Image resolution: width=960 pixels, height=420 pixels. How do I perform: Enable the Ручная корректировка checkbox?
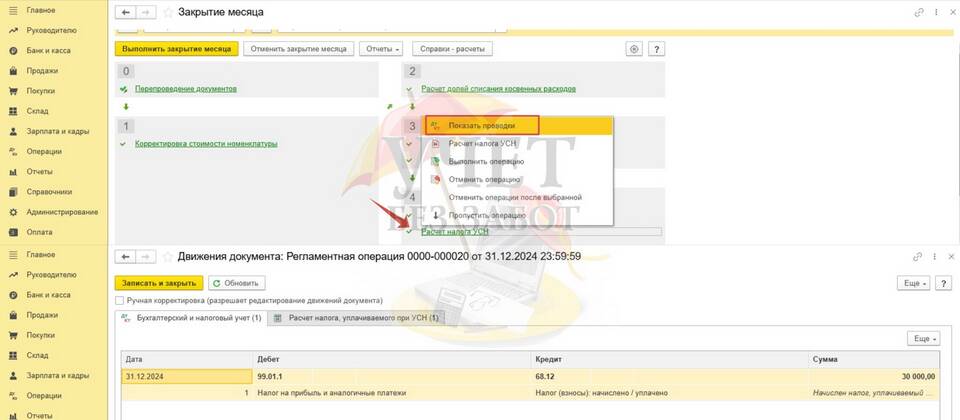tap(119, 301)
